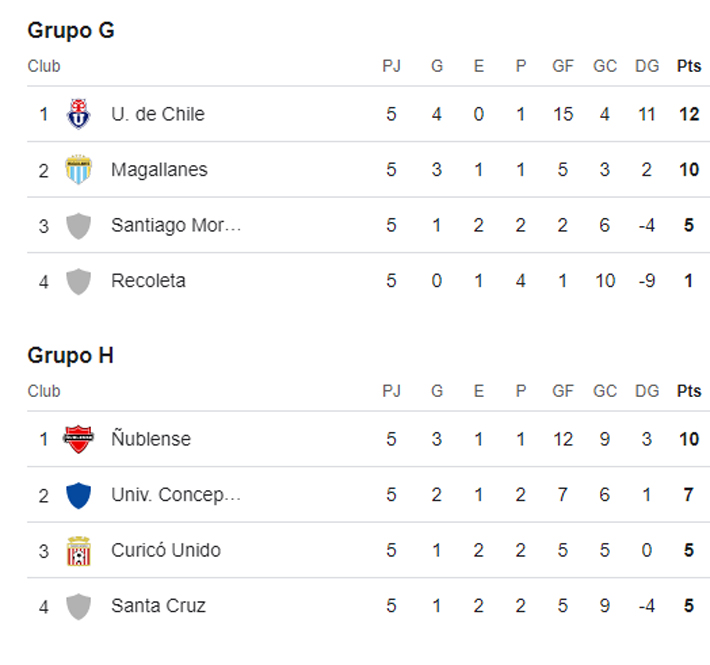Click the Grupo G heading
This screenshot has height=665, width=710.
click(x=71, y=30)
